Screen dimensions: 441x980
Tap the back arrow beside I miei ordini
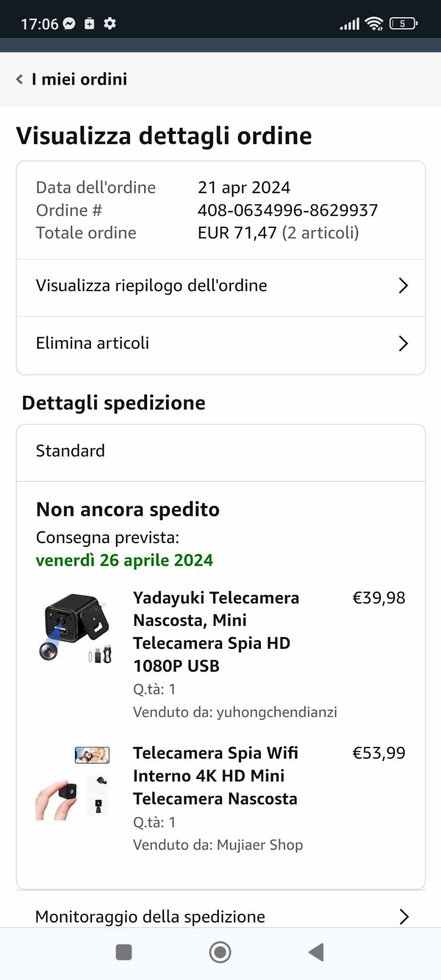[20, 79]
